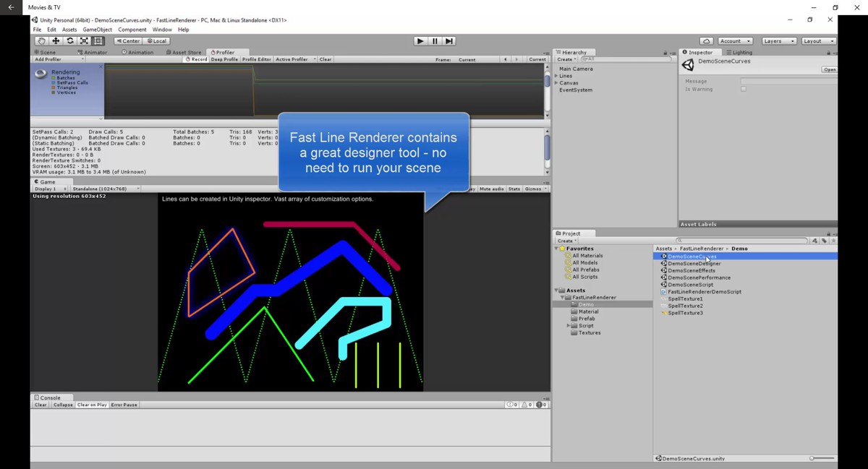
Task: Toggle Error Pause in Console
Action: pos(124,405)
